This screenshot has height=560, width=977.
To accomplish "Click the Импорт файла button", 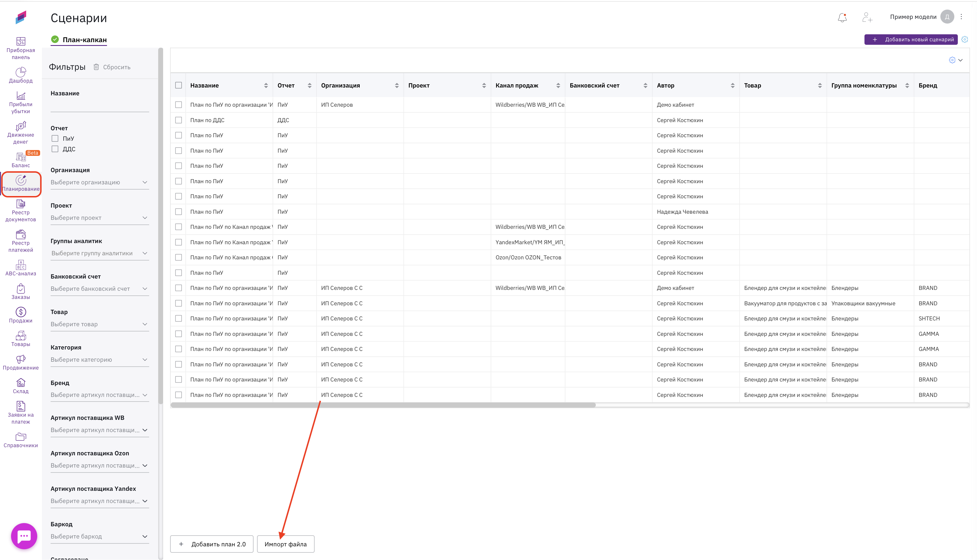I will click(x=286, y=544).
